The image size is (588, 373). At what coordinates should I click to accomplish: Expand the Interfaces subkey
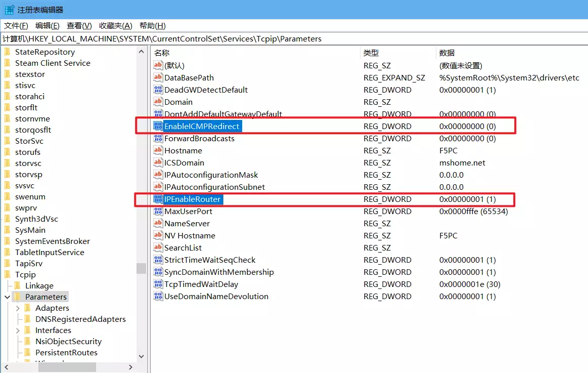click(x=18, y=330)
